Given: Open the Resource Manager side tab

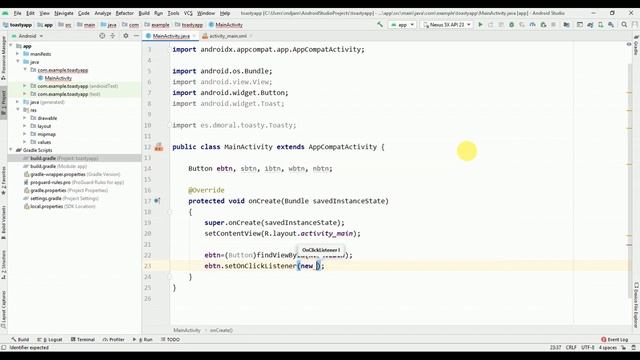Looking at the screenshot, I should coord(4,57).
